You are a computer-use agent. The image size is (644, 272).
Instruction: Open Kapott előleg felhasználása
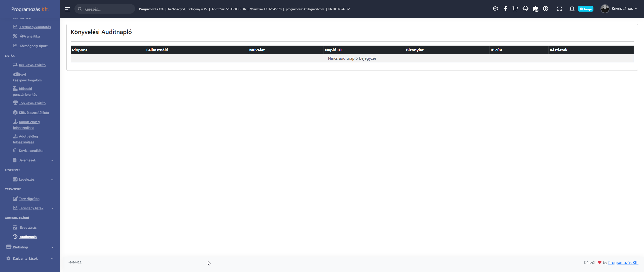pyautogui.click(x=26, y=125)
